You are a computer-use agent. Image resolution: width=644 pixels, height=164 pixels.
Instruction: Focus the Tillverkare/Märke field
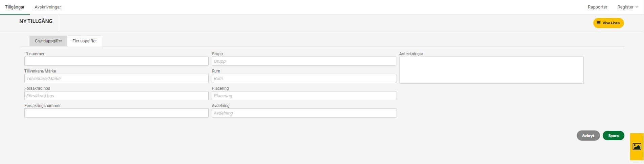click(116, 79)
